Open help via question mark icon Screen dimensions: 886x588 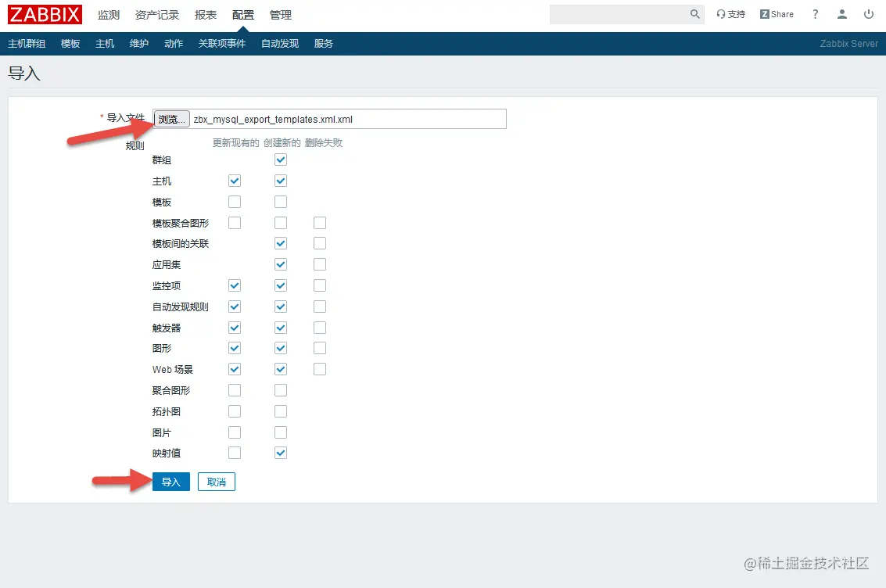click(x=815, y=14)
